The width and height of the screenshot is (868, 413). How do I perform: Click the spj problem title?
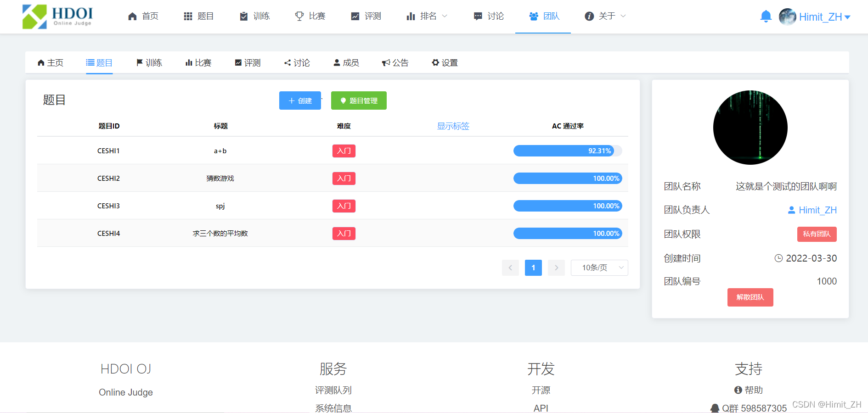(220, 206)
